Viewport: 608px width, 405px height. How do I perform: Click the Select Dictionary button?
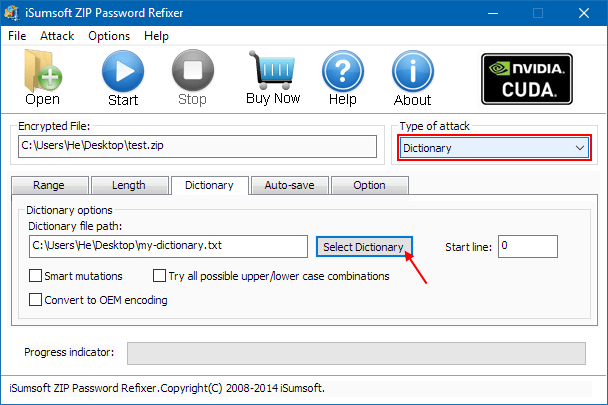[x=364, y=247]
